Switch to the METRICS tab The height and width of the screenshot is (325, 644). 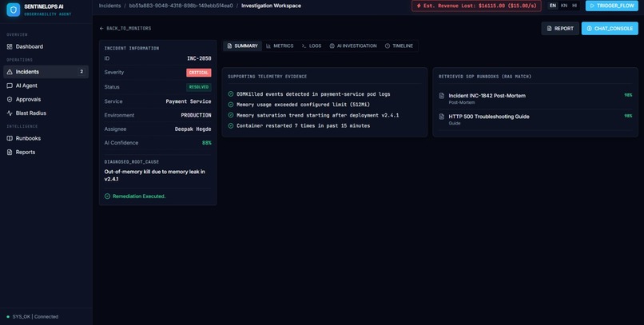click(280, 46)
